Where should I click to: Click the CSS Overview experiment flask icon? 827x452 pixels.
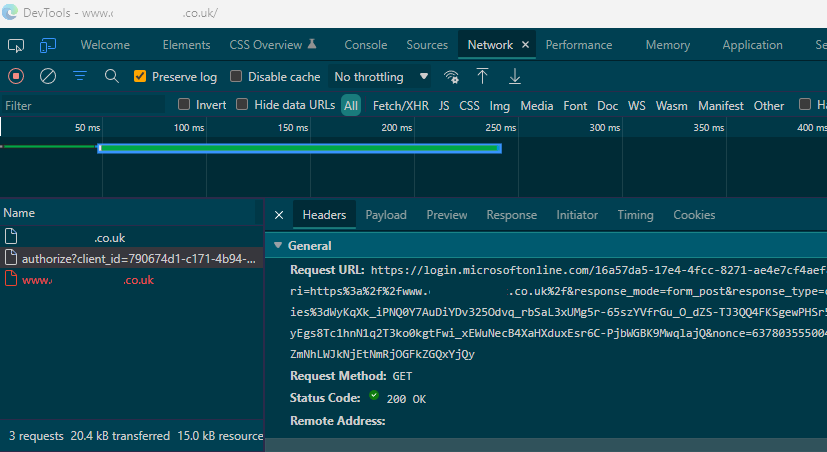click(312, 44)
